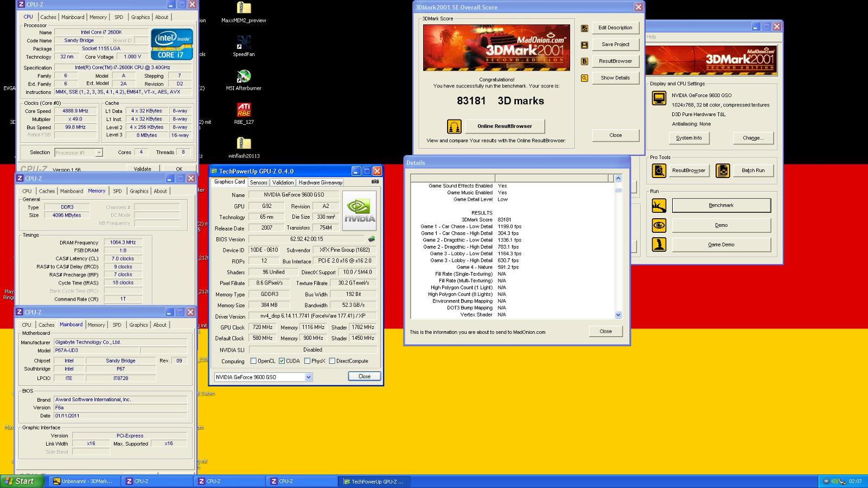
Task: Start the Benchmark button in 3DMark
Action: click(721, 205)
